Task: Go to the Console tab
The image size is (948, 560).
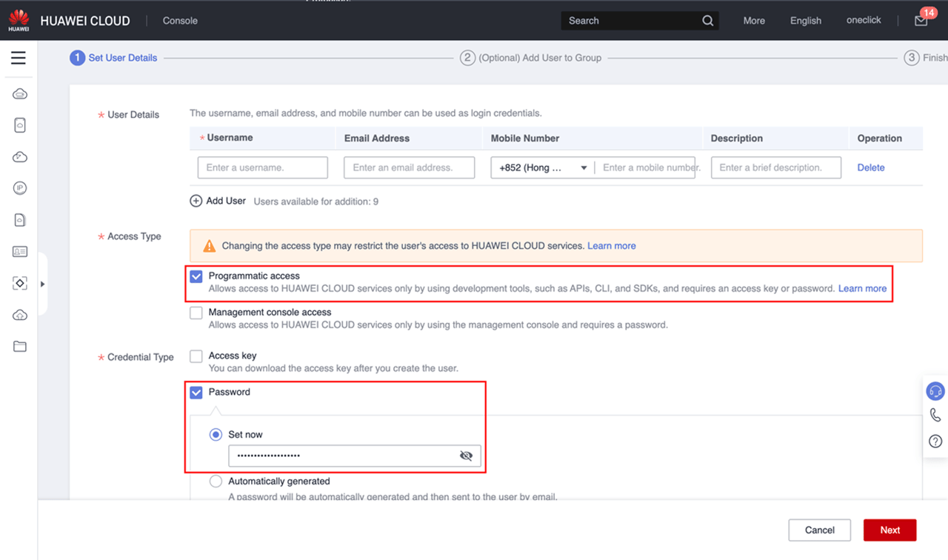Action: click(x=180, y=21)
